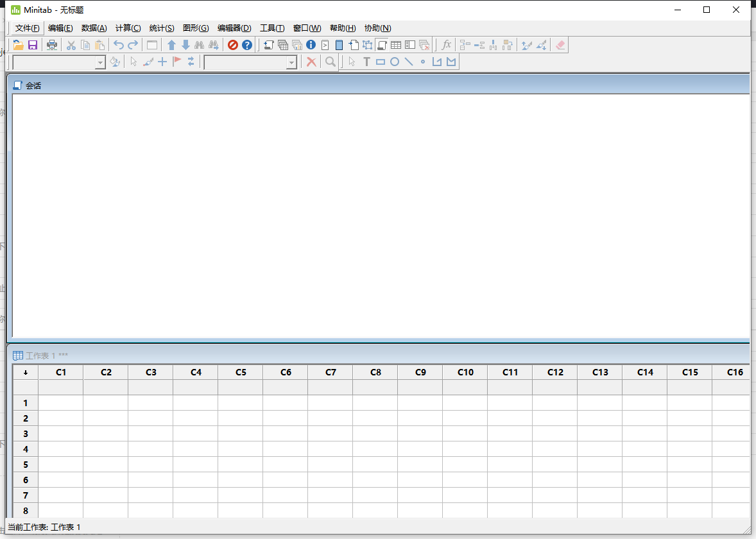Select the C8 column header
This screenshot has width=756, height=539.
click(375, 372)
